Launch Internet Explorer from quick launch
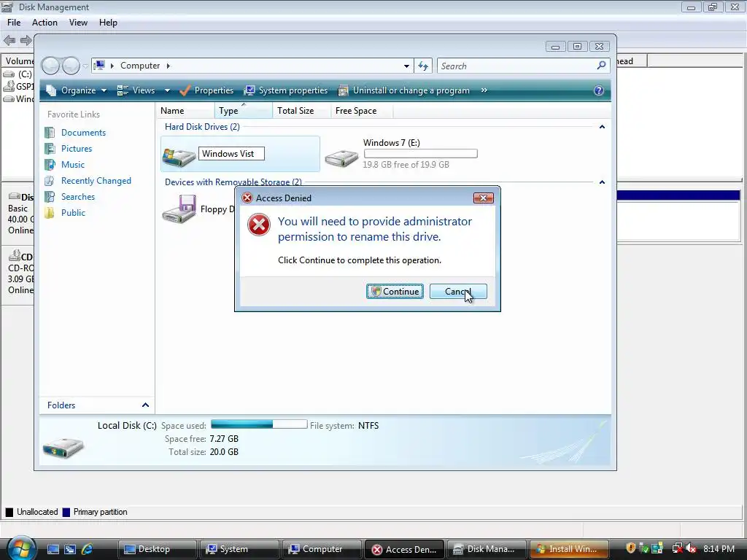The width and height of the screenshot is (747, 560). click(88, 549)
